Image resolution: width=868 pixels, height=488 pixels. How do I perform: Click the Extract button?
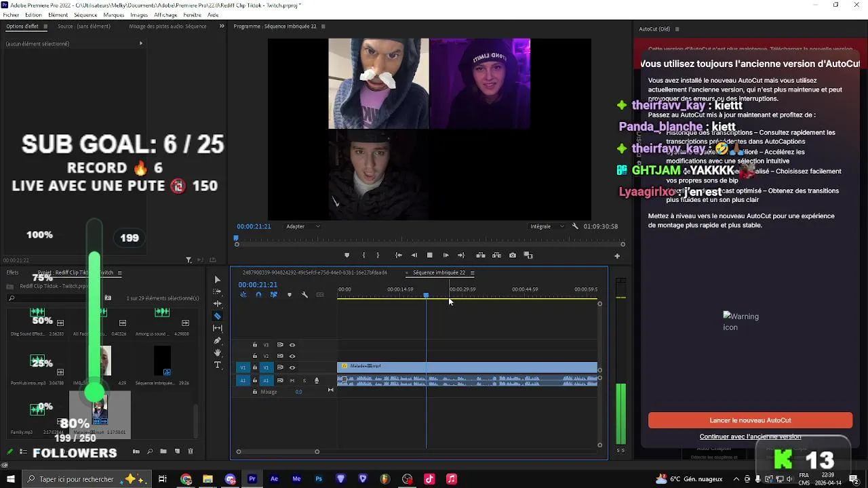pyautogui.click(x=496, y=256)
